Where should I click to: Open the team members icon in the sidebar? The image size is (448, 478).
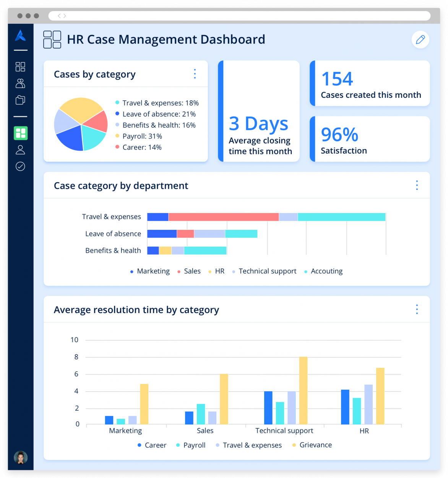click(20, 83)
